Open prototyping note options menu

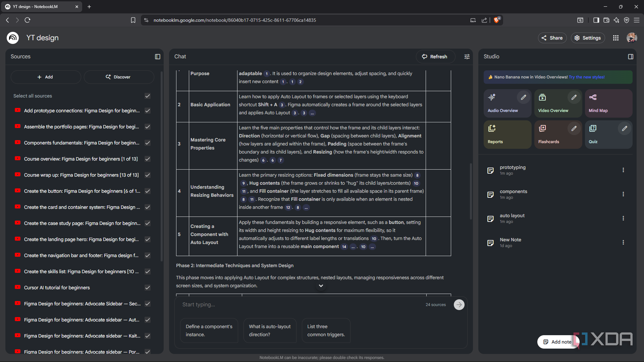point(623,170)
